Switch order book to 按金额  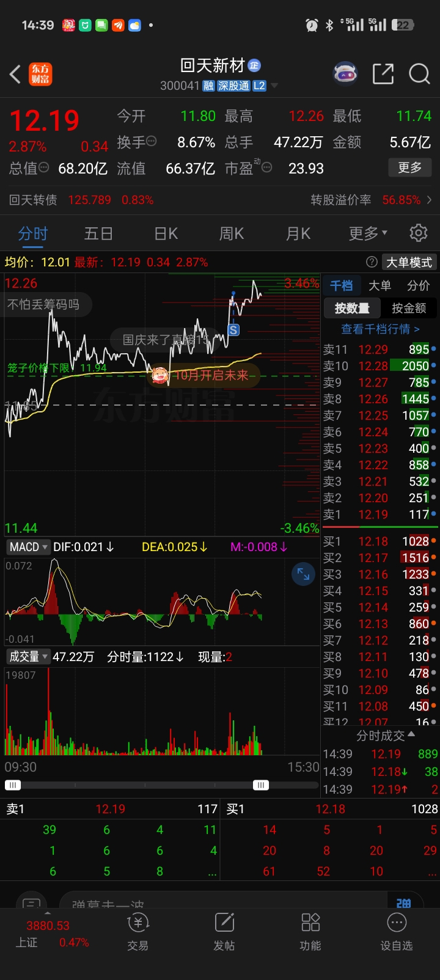tap(409, 308)
